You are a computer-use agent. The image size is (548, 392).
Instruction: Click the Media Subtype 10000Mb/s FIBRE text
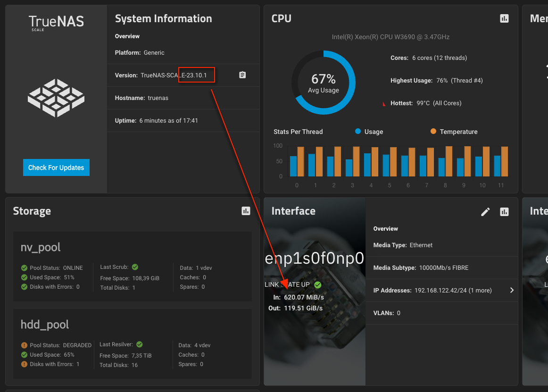pyautogui.click(x=421, y=268)
